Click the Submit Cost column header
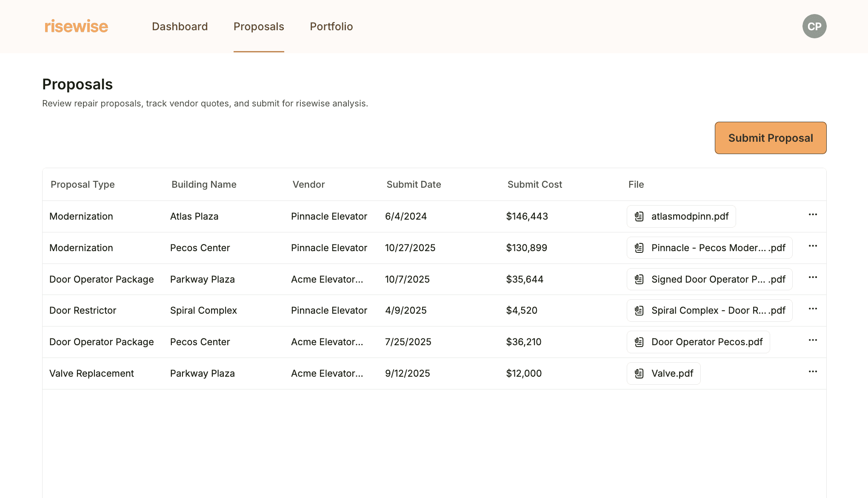Image resolution: width=868 pixels, height=498 pixels. click(534, 184)
